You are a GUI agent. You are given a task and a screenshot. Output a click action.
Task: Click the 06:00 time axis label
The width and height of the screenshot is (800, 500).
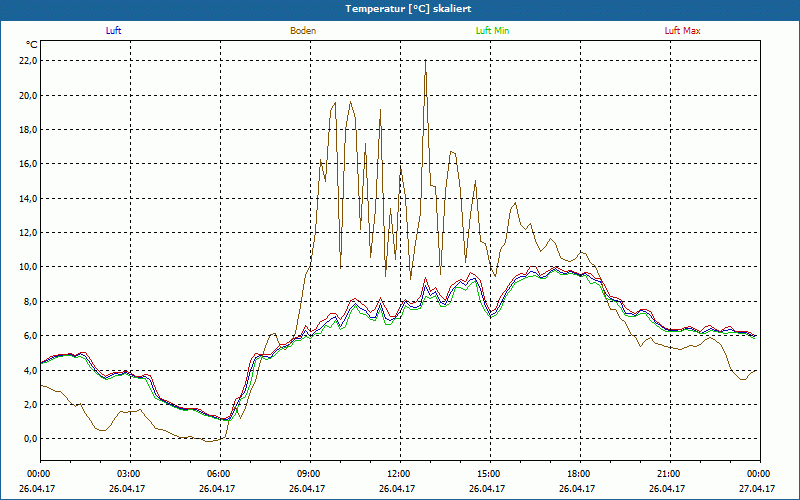coord(218,474)
